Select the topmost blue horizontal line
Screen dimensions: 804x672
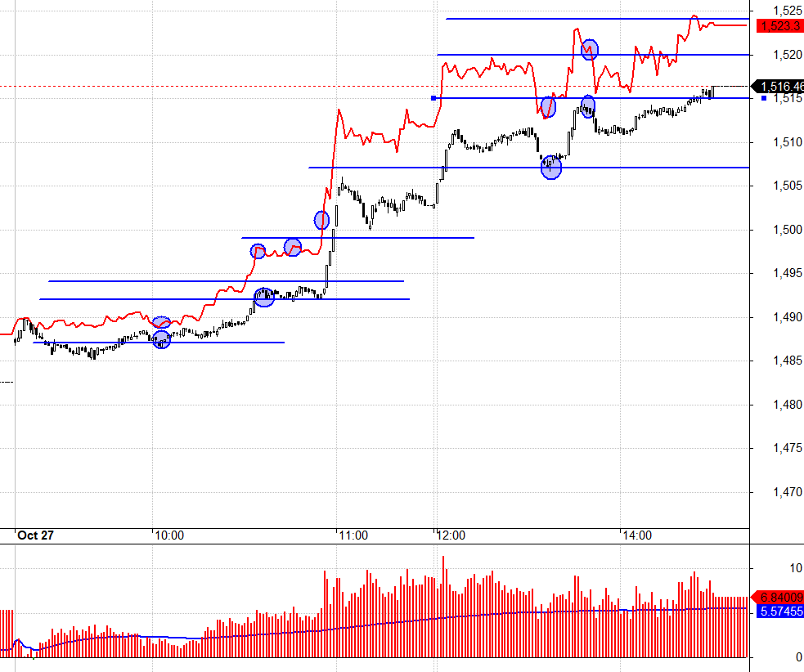(x=597, y=18)
